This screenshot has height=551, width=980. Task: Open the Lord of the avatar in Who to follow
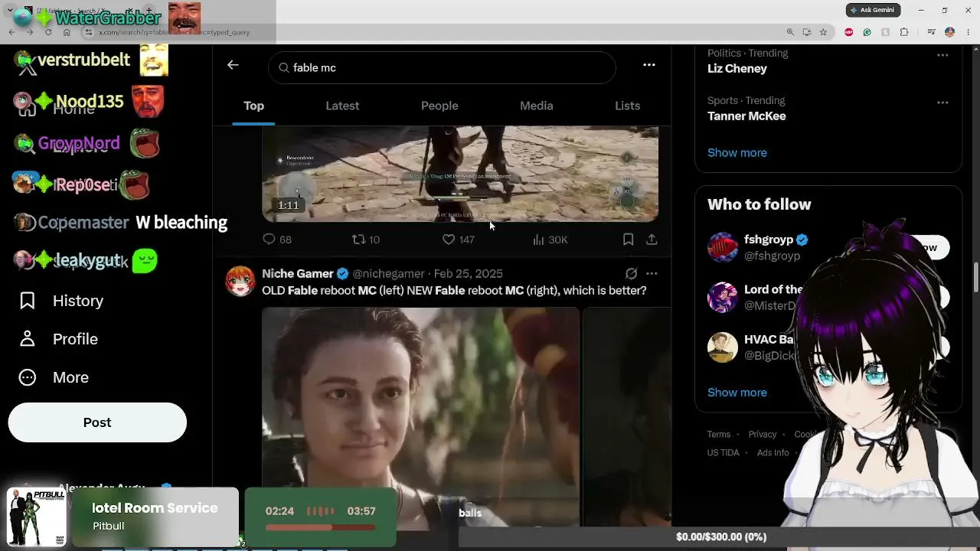tap(723, 297)
